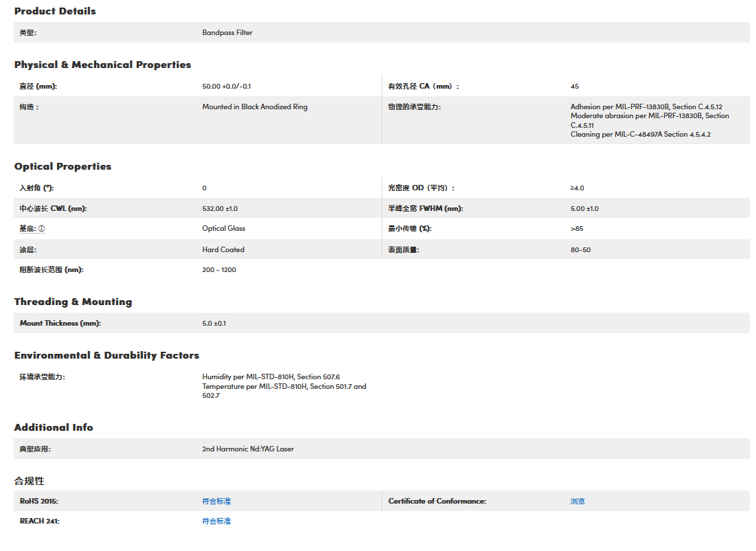Screen dimensions: 756x551
Task: Click the 80-50 surface quality value
Action: [580, 250]
